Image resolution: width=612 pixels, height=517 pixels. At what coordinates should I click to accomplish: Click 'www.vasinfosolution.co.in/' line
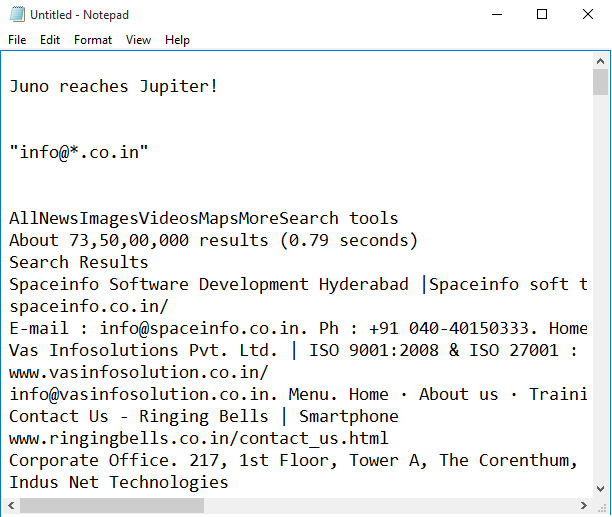(x=139, y=372)
